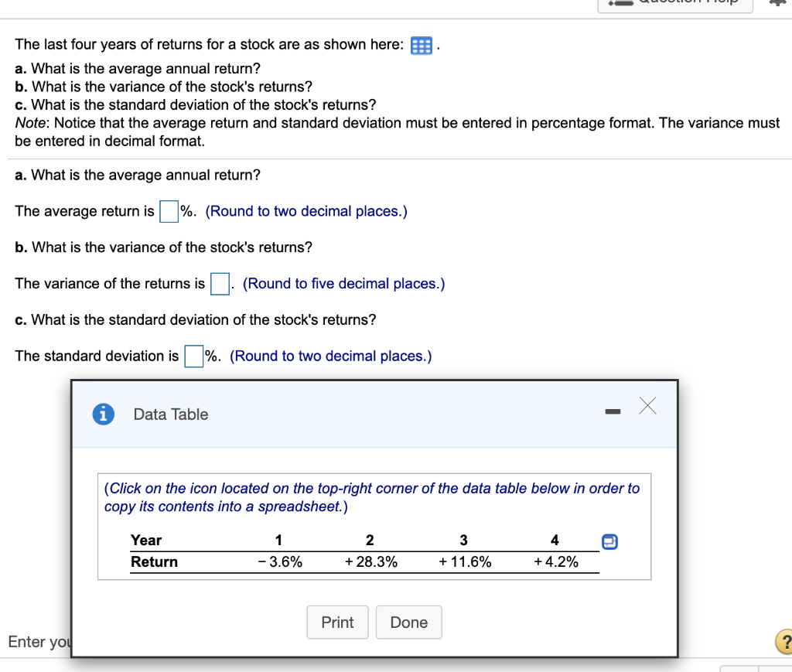Focus the average return input box
Image resolution: width=792 pixels, height=672 pixels.
coord(169,211)
